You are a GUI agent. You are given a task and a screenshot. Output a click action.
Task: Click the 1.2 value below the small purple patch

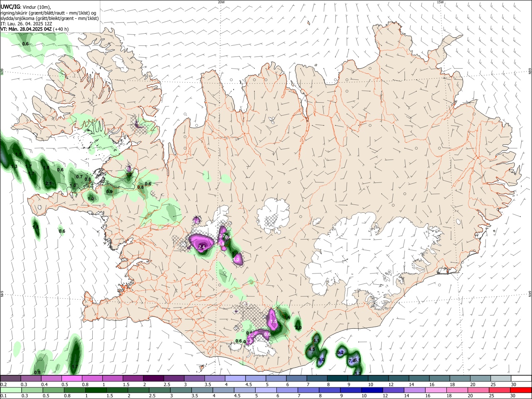click(x=129, y=175)
